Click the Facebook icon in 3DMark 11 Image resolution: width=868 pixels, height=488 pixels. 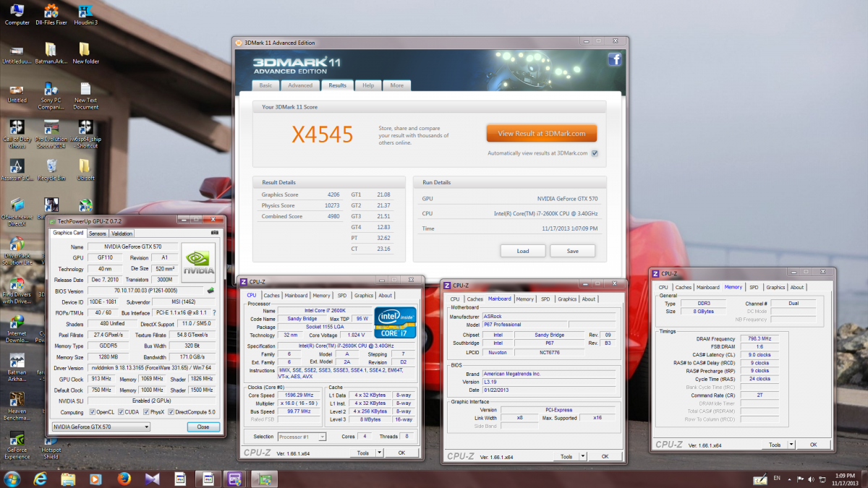coord(614,60)
